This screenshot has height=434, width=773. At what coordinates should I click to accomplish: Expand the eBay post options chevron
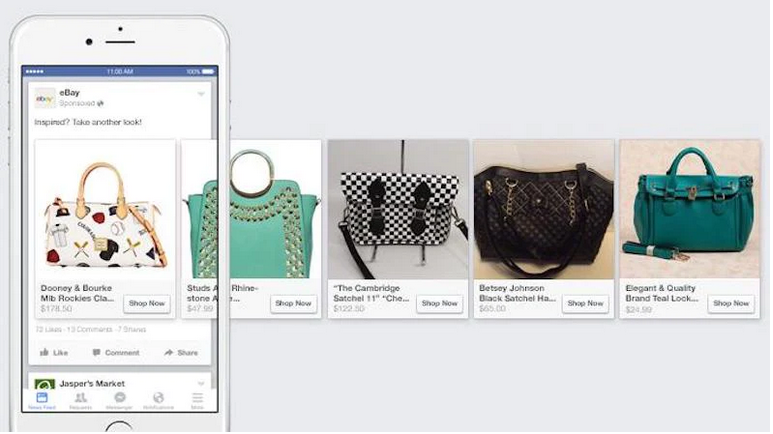pos(201,94)
